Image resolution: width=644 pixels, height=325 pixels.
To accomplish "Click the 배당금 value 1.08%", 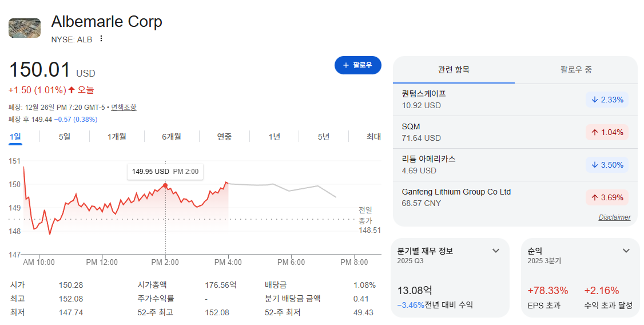I will [x=364, y=285].
